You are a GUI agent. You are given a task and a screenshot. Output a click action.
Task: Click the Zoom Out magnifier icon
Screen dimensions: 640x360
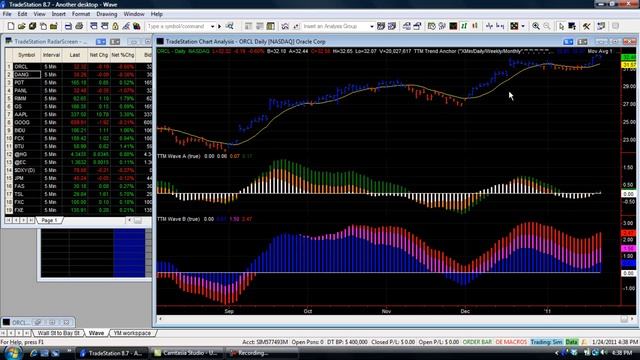click(547, 26)
